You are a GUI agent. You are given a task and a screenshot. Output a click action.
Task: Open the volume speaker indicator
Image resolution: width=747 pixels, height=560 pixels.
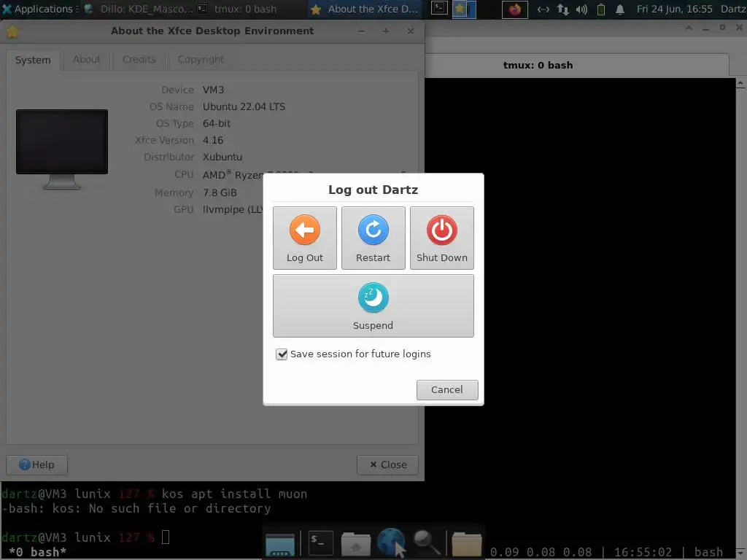pos(581,9)
